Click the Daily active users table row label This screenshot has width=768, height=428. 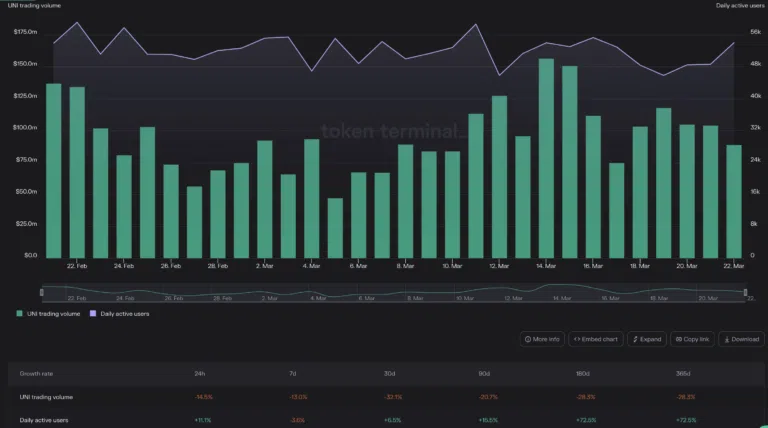(44, 420)
